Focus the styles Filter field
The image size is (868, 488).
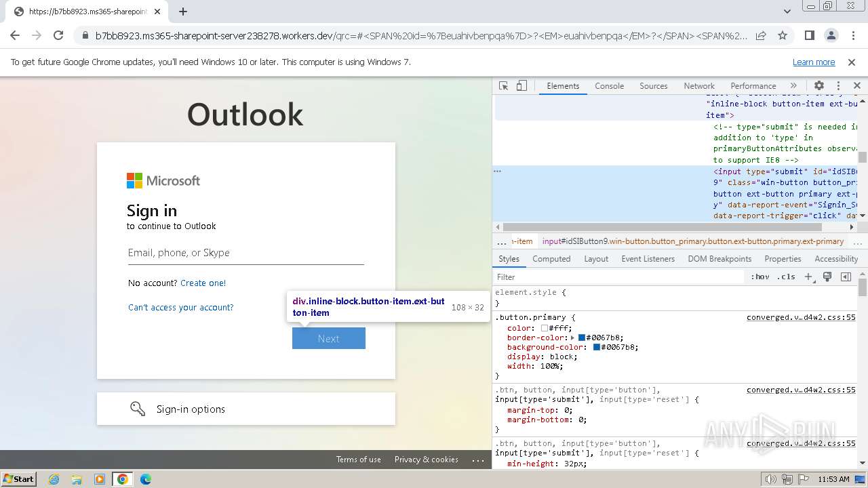(618, 277)
